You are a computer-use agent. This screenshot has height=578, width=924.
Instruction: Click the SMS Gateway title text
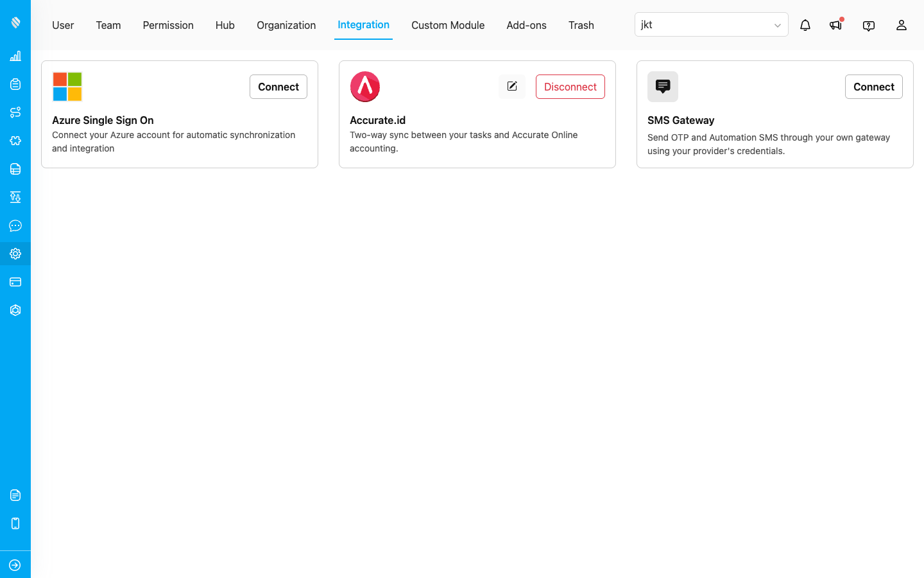(681, 120)
